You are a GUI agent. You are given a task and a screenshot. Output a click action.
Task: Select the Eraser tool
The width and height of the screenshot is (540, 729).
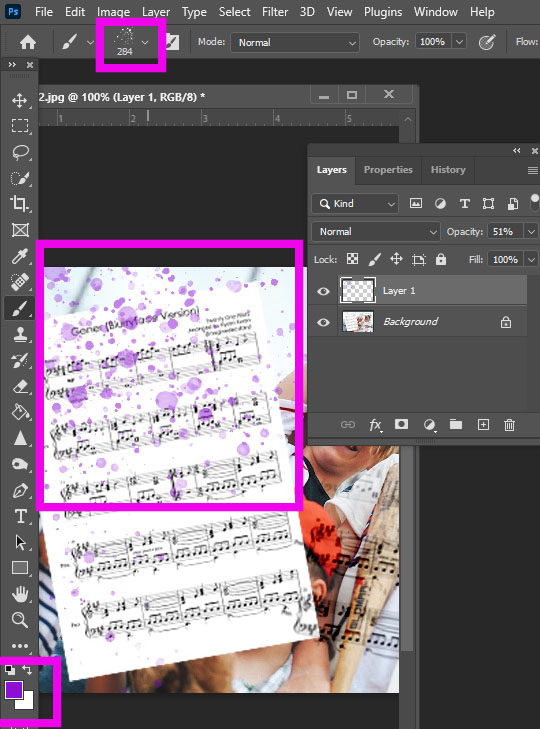point(20,386)
